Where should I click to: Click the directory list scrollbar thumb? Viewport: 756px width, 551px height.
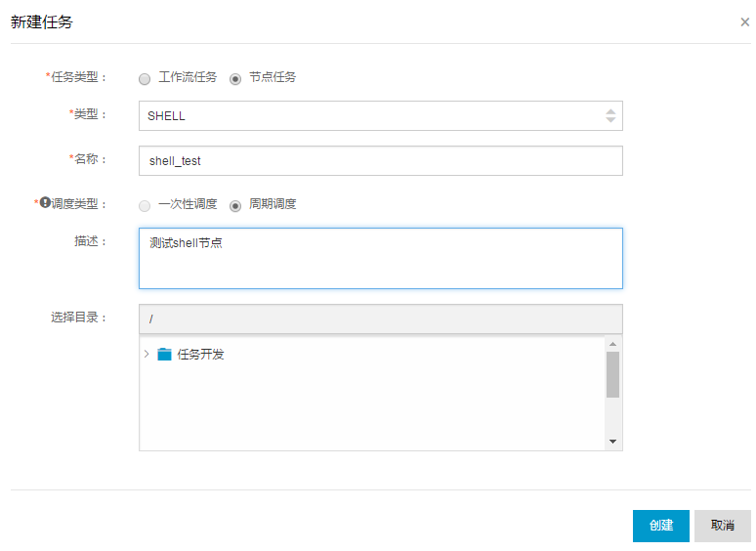coord(612,374)
